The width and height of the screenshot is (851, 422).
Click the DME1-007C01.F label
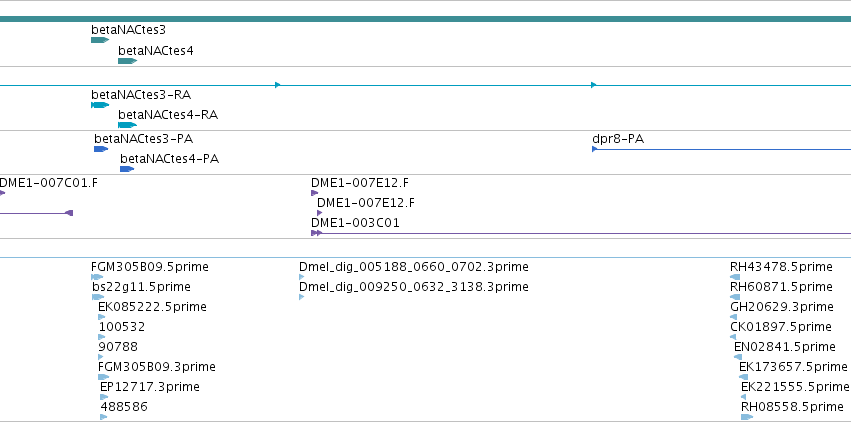coord(49,183)
